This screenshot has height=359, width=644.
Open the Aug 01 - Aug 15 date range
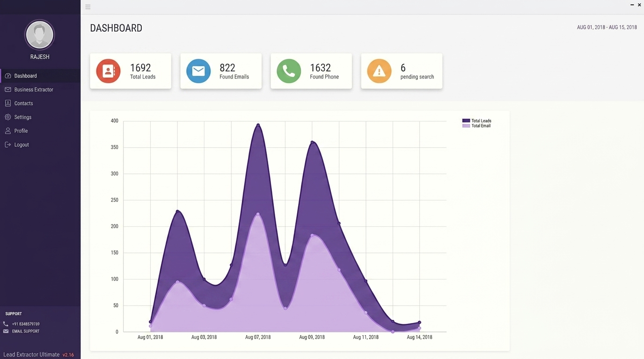(x=607, y=27)
